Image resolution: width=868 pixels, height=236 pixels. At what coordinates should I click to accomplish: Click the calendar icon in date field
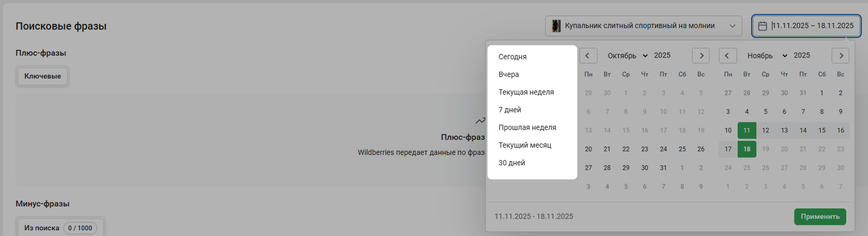pyautogui.click(x=763, y=26)
